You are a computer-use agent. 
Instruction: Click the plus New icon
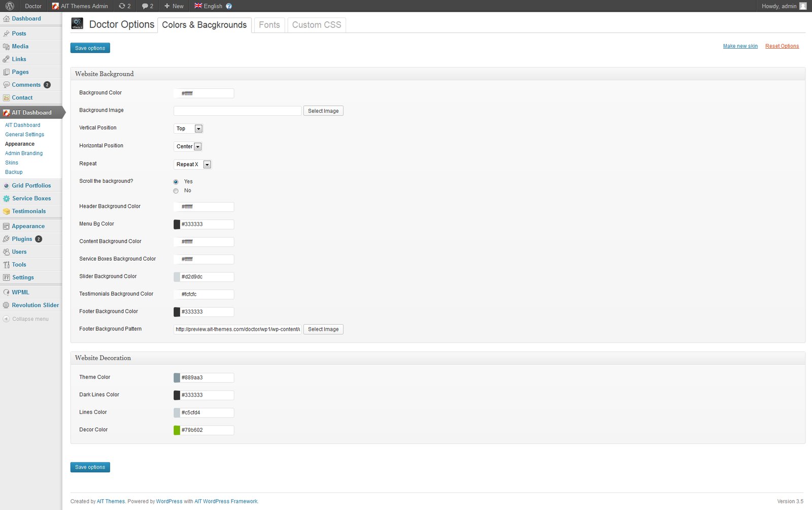(166, 6)
